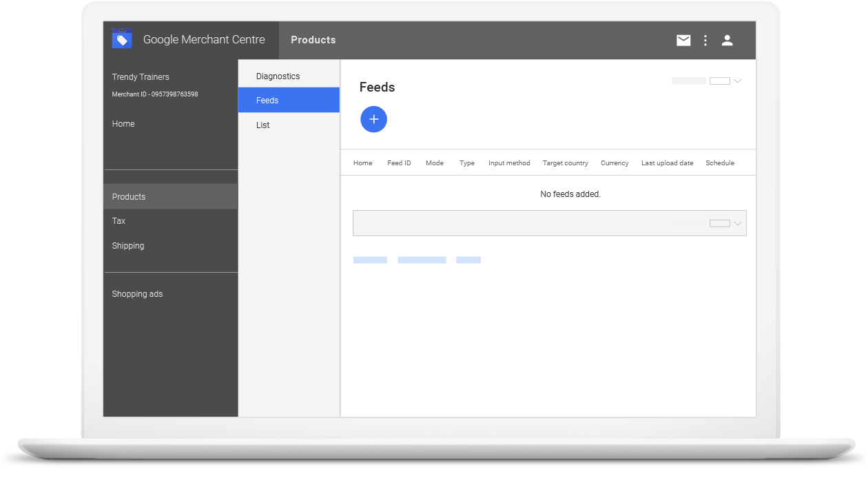The image size is (868, 478).
Task: Click the Target country column header
Action: tap(566, 163)
